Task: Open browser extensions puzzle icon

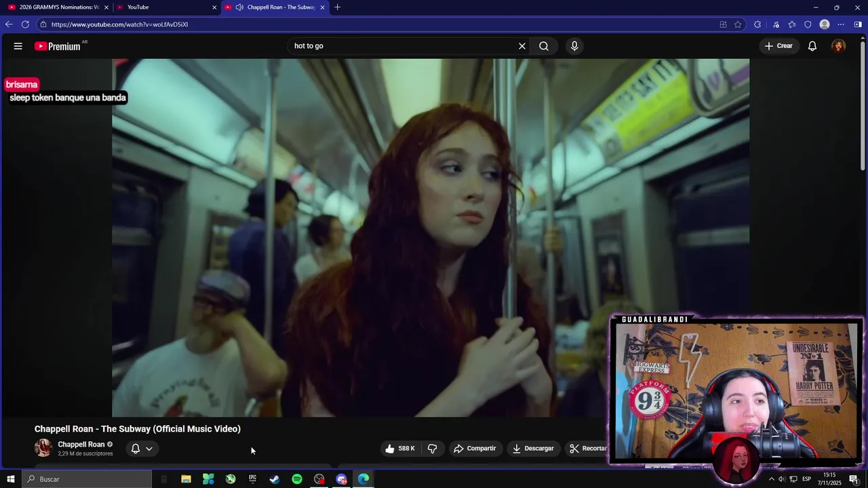Action: click(757, 24)
